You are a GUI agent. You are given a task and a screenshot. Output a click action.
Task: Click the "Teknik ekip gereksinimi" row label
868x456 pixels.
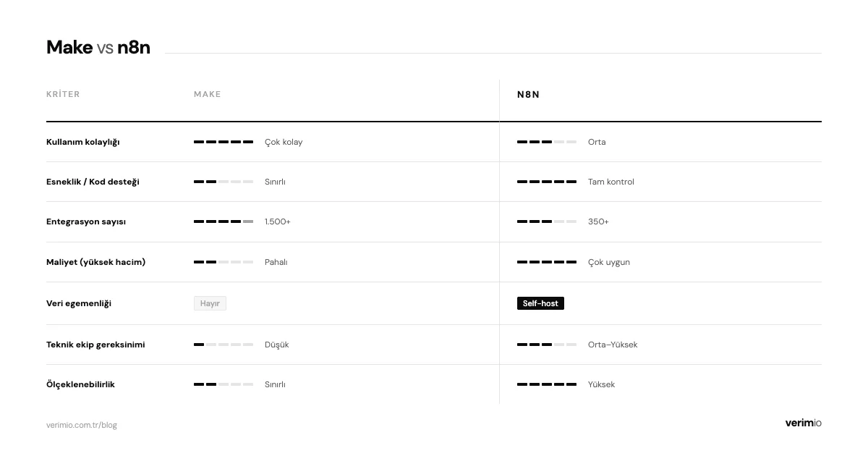click(95, 345)
